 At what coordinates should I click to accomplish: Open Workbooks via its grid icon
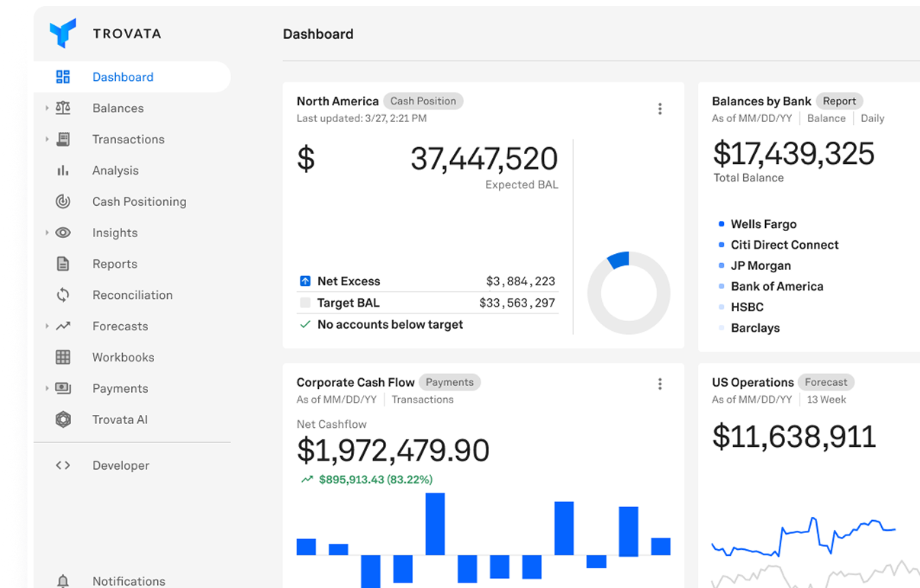[x=63, y=357]
